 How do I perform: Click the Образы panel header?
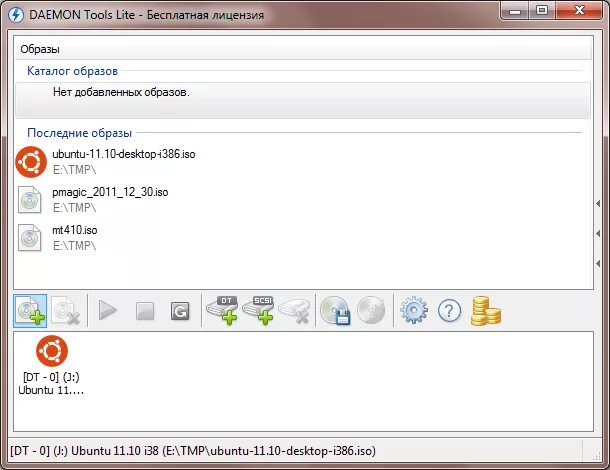pos(303,49)
